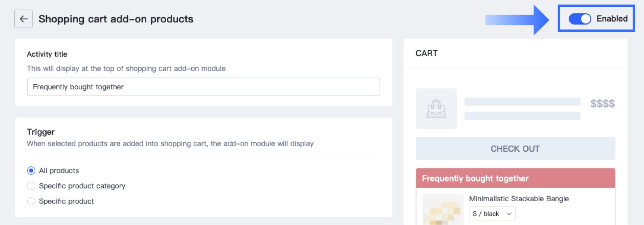Click the cart item name placeholder bar
This screenshot has height=225, width=644.
click(x=522, y=102)
